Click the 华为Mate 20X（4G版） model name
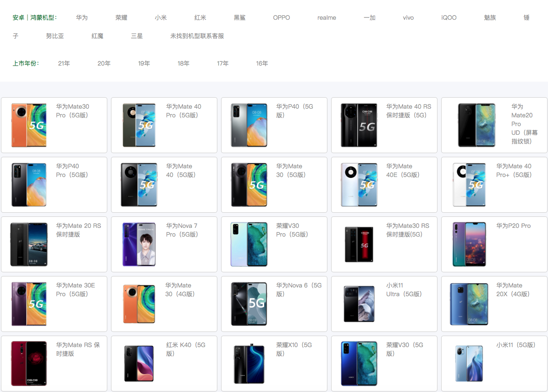The image size is (548, 392). [513, 290]
